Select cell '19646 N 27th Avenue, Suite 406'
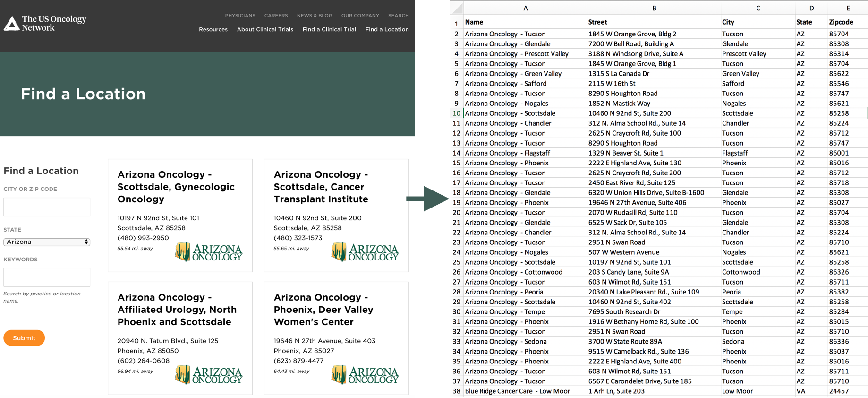The height and width of the screenshot is (398, 868). point(654,203)
